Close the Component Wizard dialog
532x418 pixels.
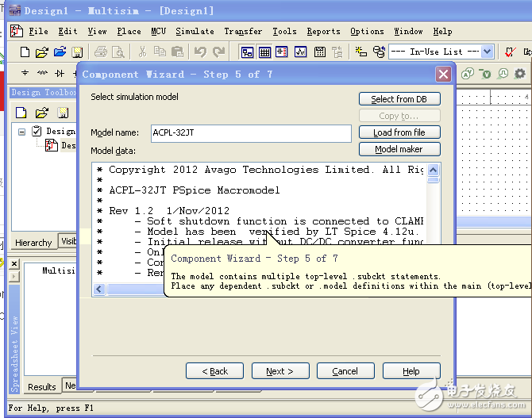pyautogui.click(x=443, y=75)
